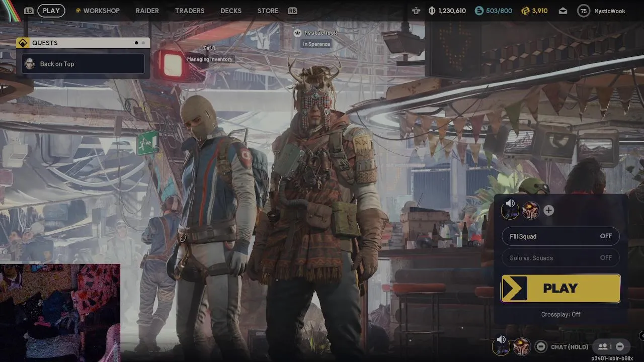Click the Crossplay: Off setting
644x362 pixels.
point(560,314)
